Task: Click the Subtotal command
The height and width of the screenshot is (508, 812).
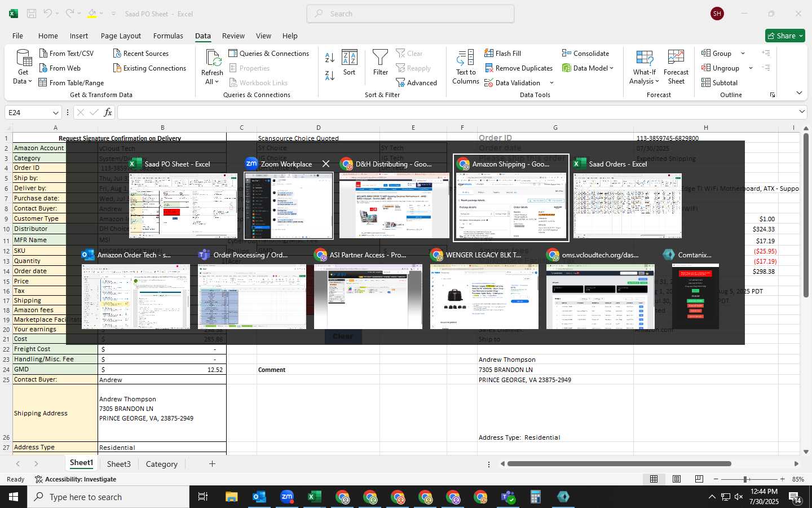Action: [x=719, y=83]
